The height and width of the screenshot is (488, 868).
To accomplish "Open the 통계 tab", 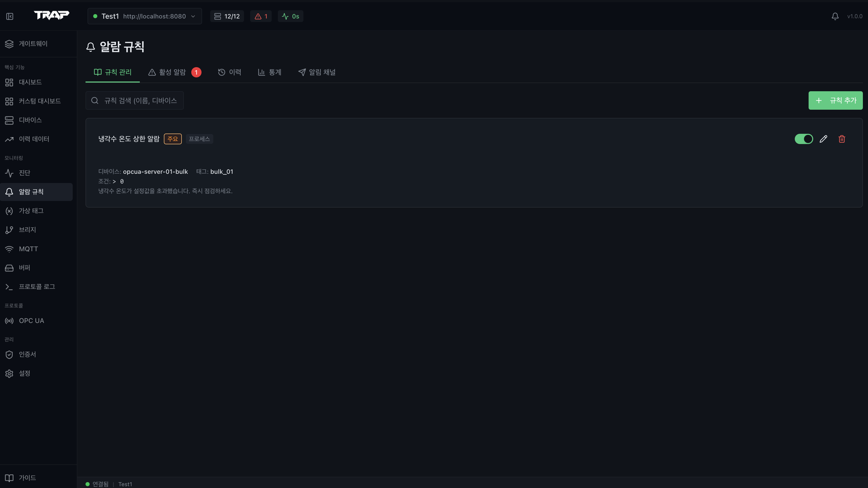I will tap(270, 72).
